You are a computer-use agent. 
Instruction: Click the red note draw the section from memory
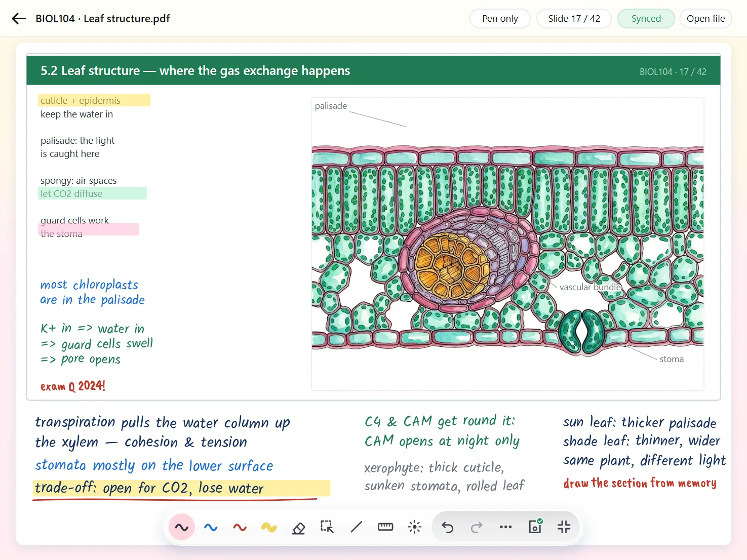click(640, 483)
